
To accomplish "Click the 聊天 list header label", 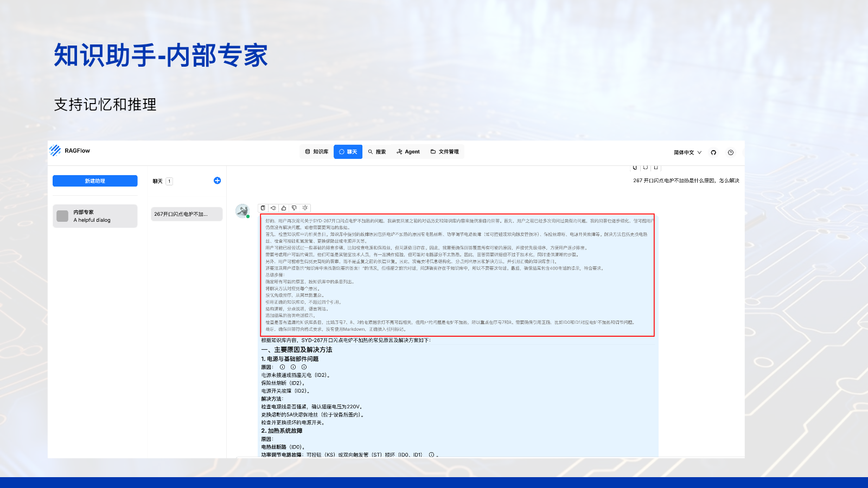I will (157, 181).
